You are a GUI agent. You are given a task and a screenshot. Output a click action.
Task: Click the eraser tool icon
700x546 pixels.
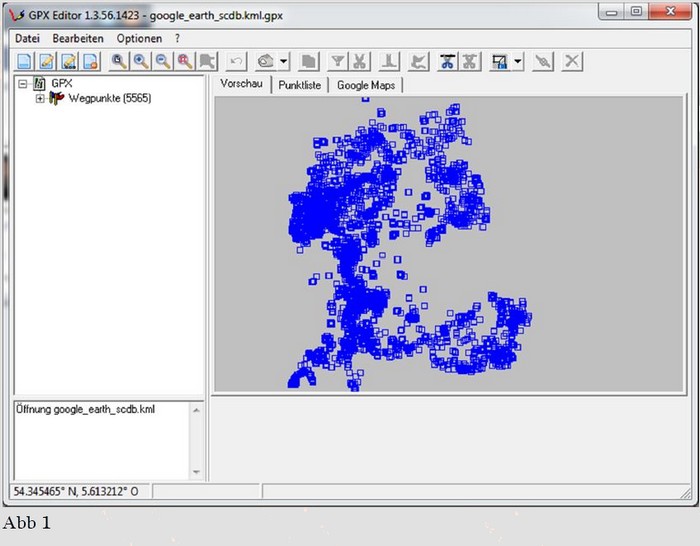pos(266,62)
